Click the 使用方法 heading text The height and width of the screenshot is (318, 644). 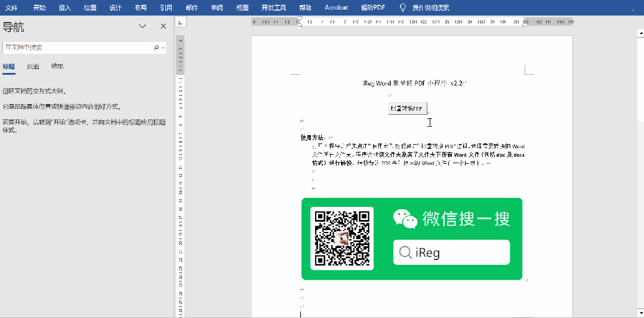pyautogui.click(x=313, y=137)
